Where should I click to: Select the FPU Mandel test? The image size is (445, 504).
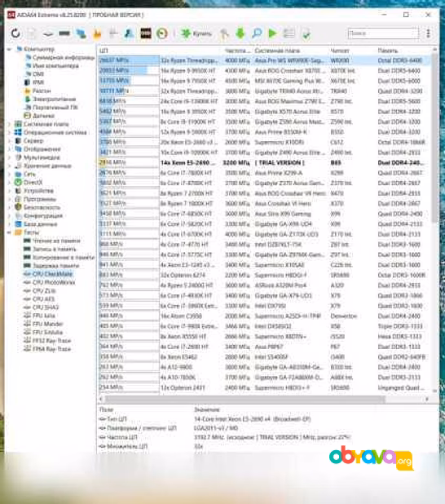point(47,324)
